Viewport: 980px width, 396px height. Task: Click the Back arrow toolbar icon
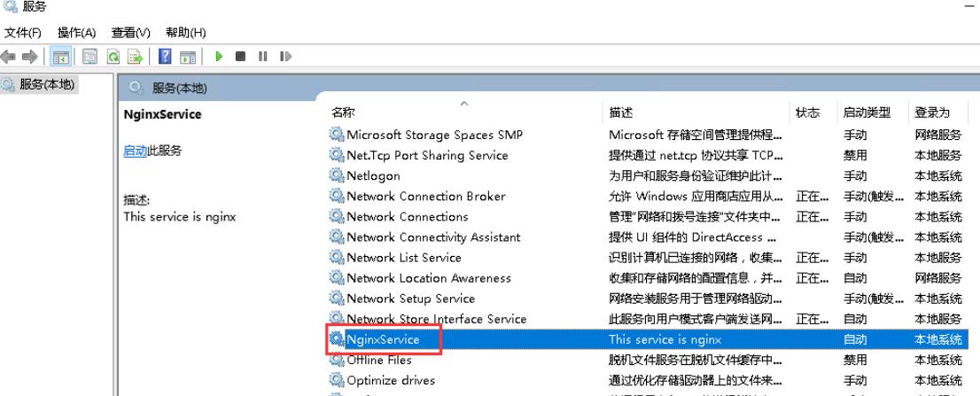point(9,57)
